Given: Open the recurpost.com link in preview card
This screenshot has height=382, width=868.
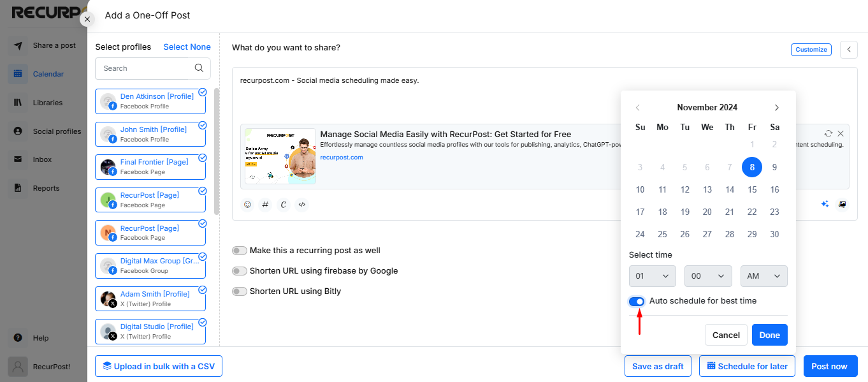Looking at the screenshot, I should point(342,157).
